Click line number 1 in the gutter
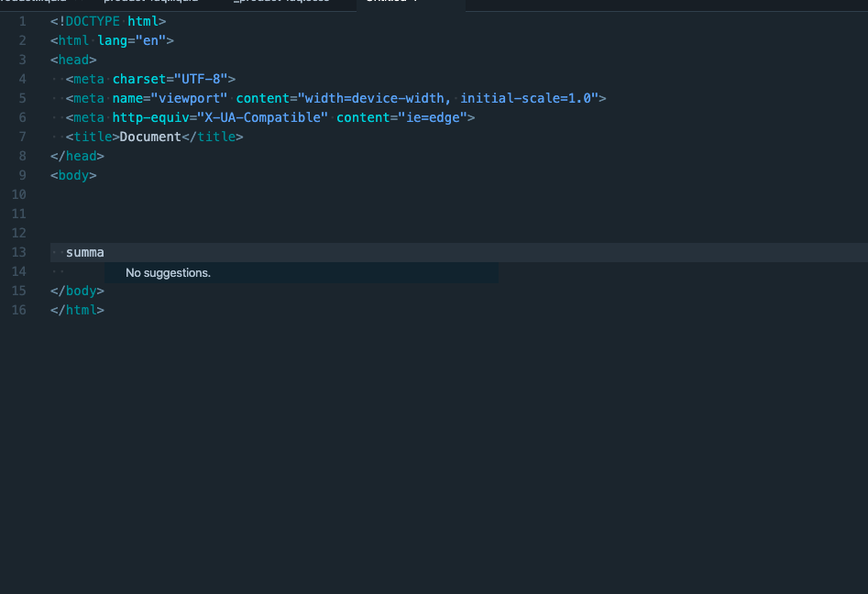Viewport: 868px width, 594px height. pyautogui.click(x=22, y=20)
